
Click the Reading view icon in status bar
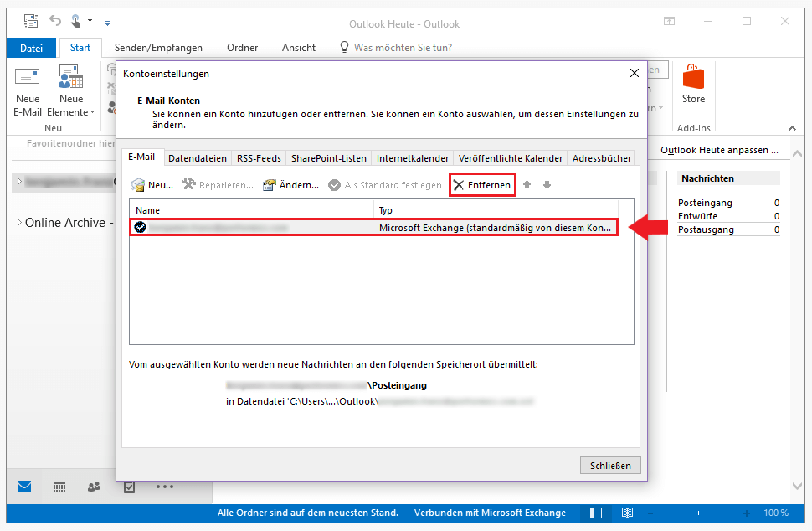627,513
